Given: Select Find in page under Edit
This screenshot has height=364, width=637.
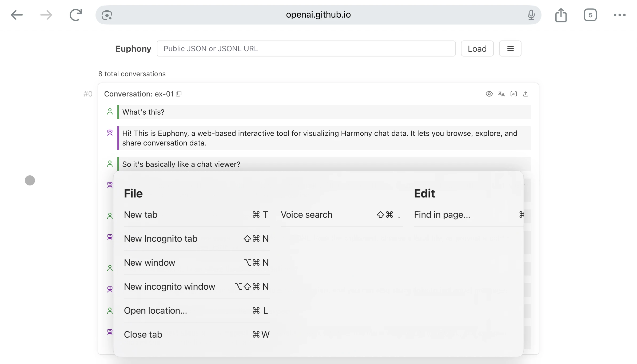Looking at the screenshot, I should point(442,215).
